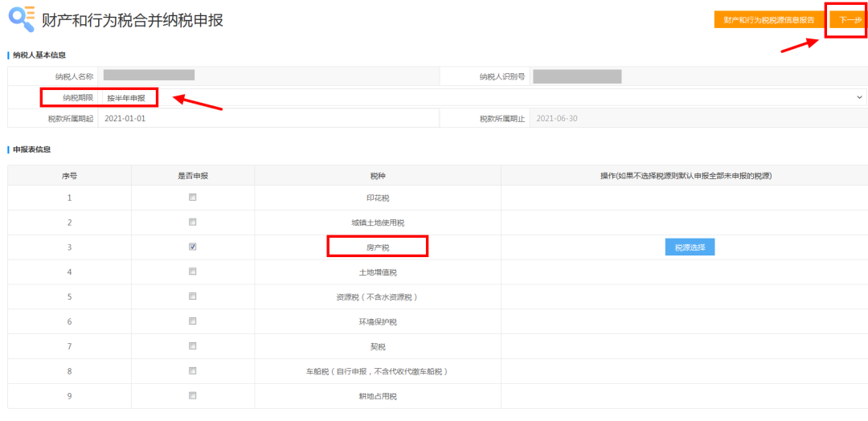
Task: Tick the 耕地占用税 checkbox
Action: [x=193, y=395]
